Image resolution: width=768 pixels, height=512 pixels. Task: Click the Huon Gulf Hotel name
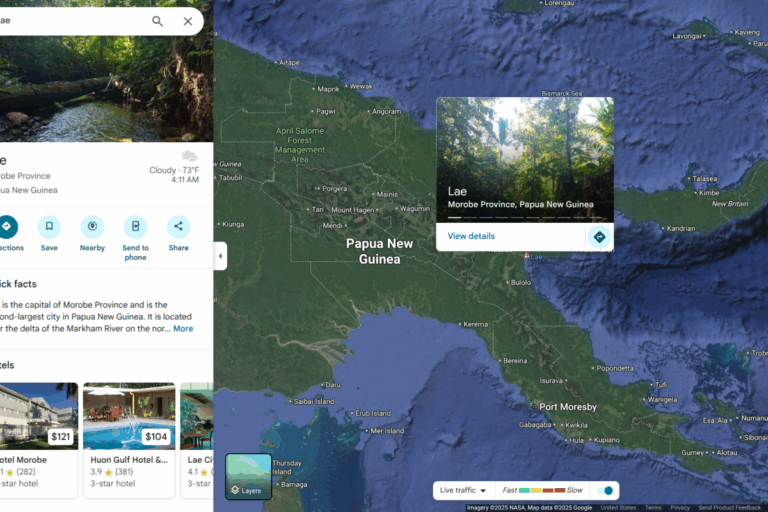[x=129, y=460]
